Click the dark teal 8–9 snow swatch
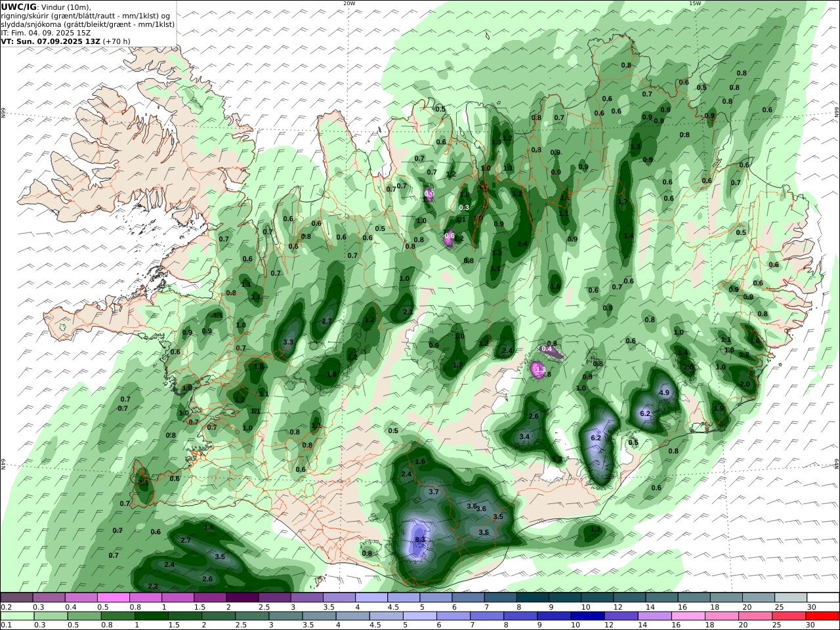This screenshot has height=630, width=840. 533,597
